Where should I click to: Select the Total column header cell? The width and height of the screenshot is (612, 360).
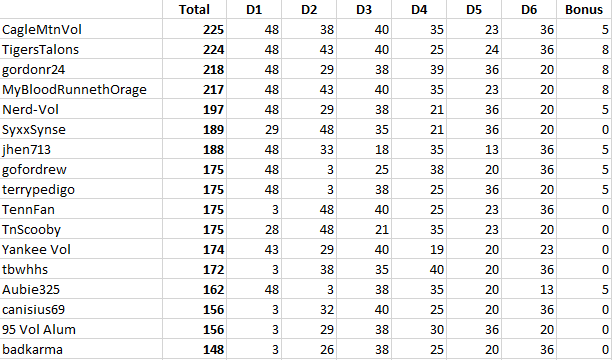click(194, 9)
